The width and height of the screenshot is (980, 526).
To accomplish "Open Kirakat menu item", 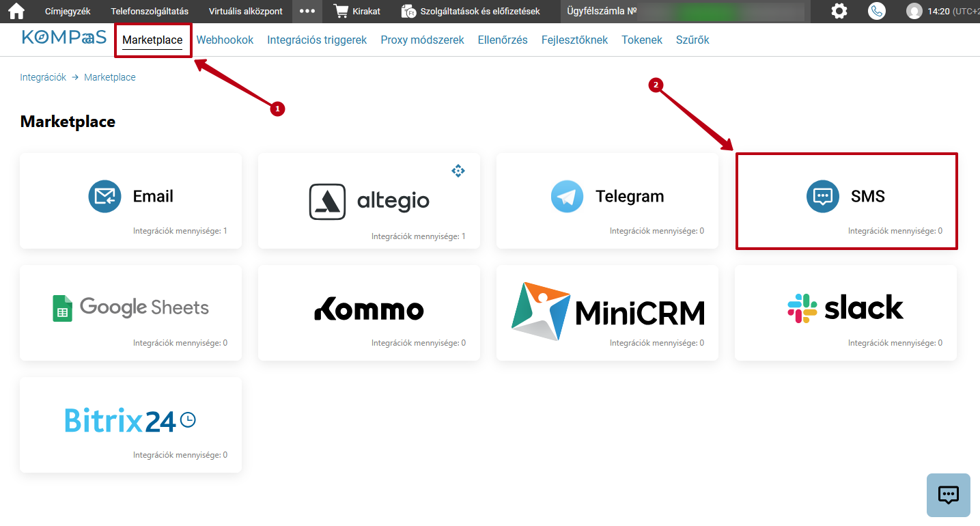I will click(367, 12).
